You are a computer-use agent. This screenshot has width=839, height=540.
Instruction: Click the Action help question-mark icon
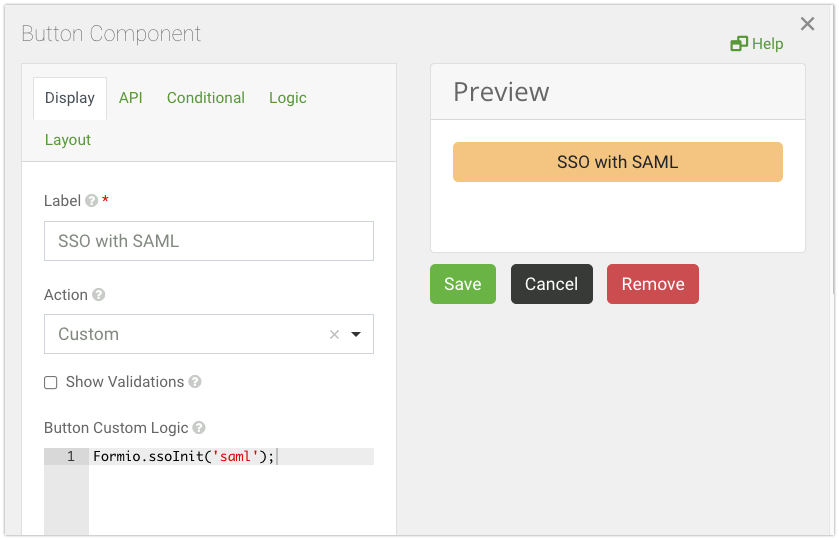(x=99, y=295)
